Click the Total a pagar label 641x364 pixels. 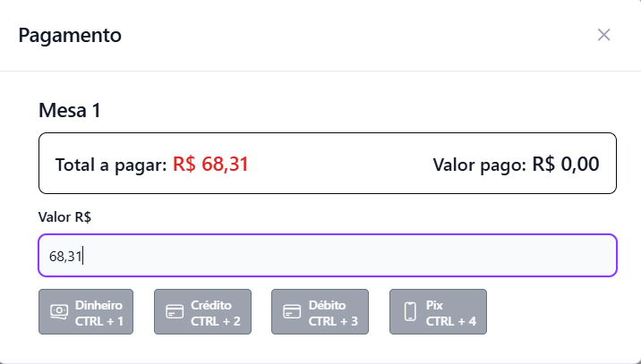point(111,165)
